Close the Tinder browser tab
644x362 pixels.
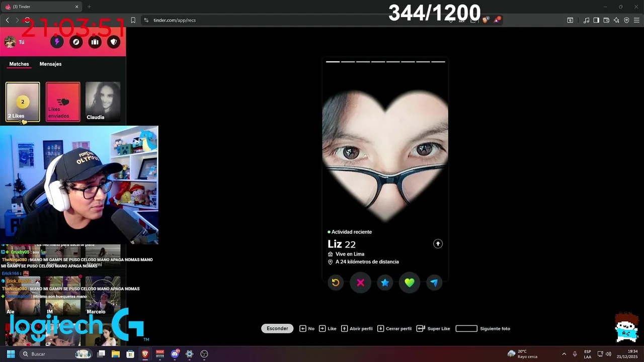(77, 7)
